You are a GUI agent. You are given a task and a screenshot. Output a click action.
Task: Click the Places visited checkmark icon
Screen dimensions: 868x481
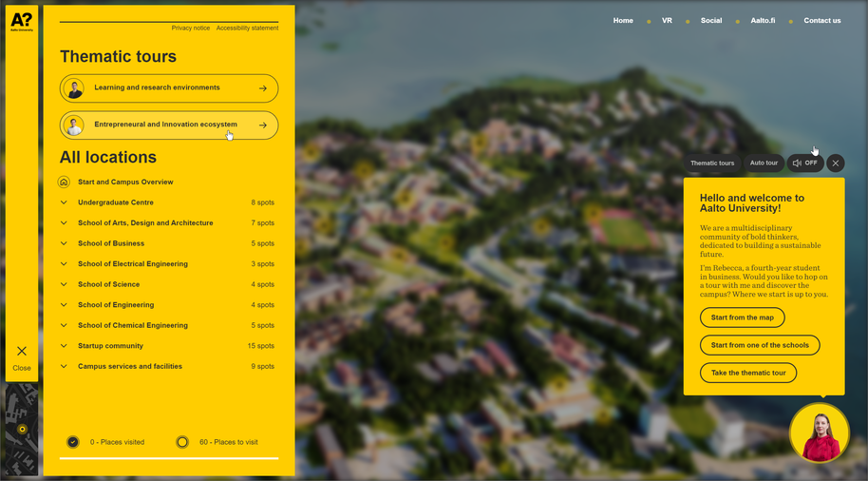73,442
